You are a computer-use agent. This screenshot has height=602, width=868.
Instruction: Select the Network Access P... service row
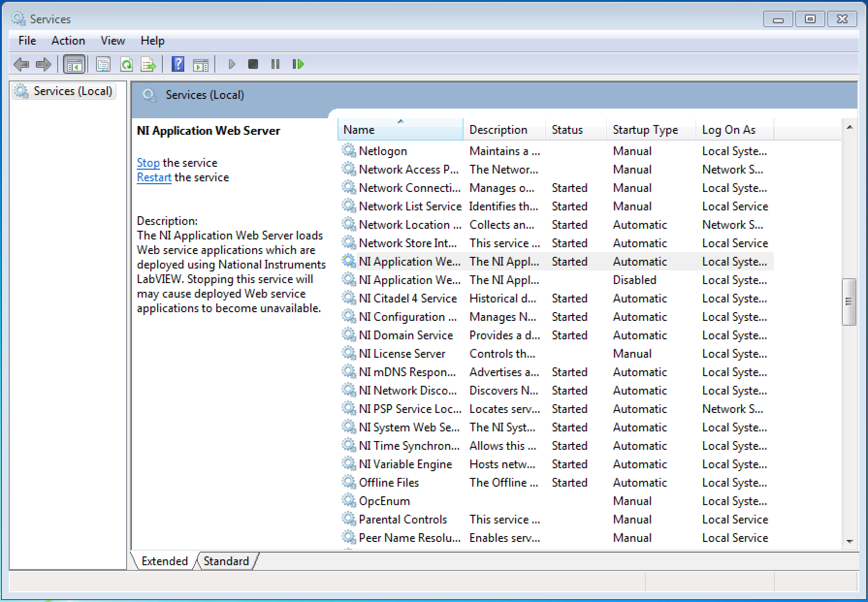pyautogui.click(x=557, y=169)
